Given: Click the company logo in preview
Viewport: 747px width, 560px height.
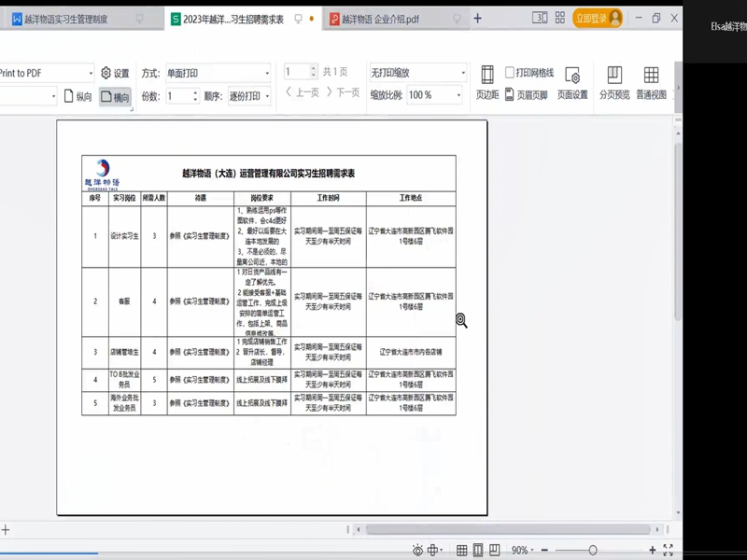Looking at the screenshot, I should (102, 175).
